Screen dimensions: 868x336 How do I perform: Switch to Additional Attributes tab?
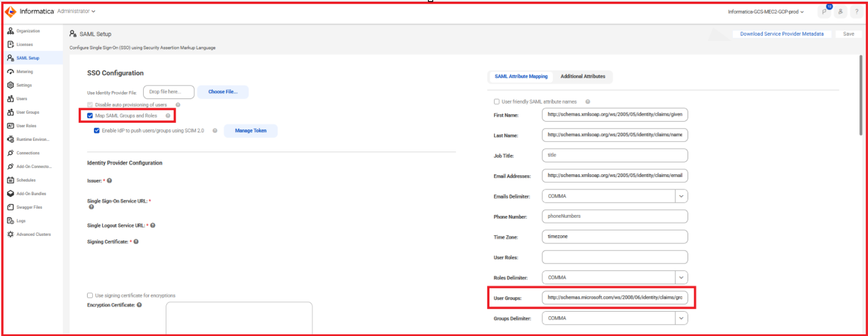click(583, 76)
